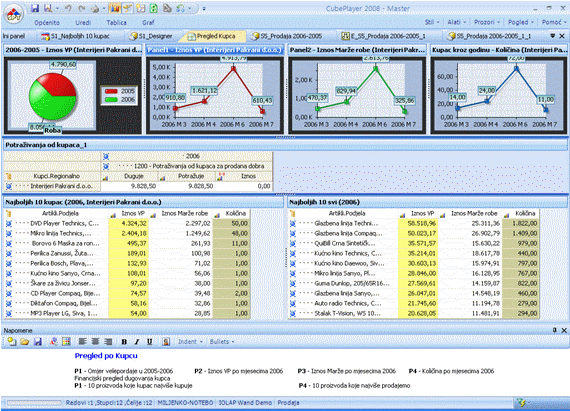Toggle the highlighted bar chart toolbar icon
Image resolution: width=570 pixels, height=411 pixels.
click(x=115, y=8)
